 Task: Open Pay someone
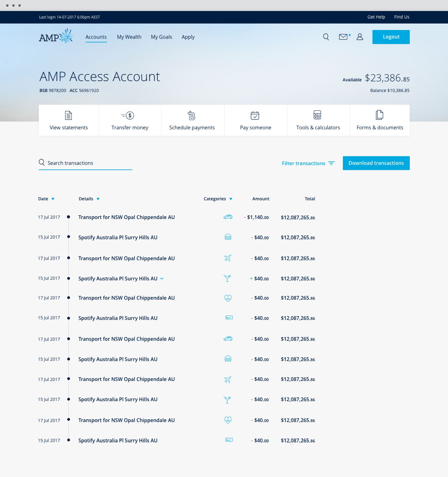point(255,120)
